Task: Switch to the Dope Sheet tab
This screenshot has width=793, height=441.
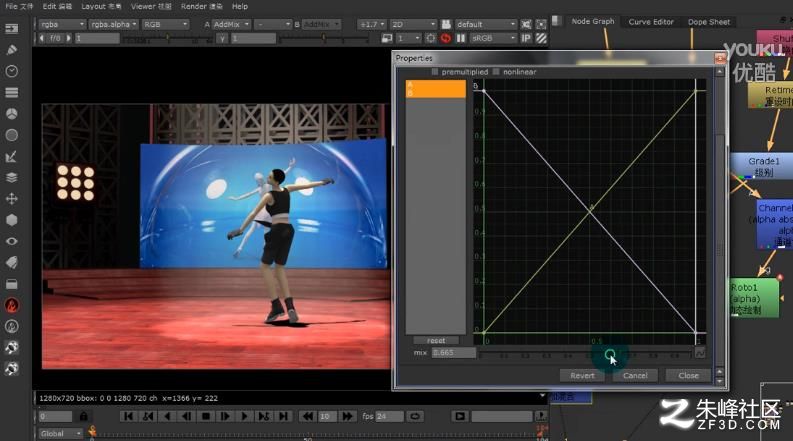Action: [709, 22]
